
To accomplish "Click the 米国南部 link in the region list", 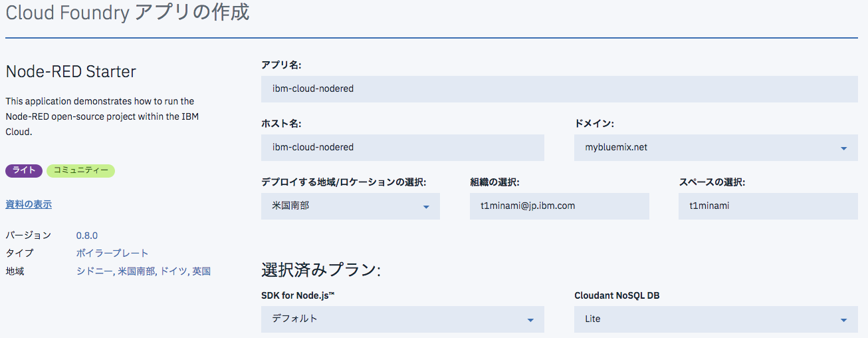I will click(x=136, y=271).
